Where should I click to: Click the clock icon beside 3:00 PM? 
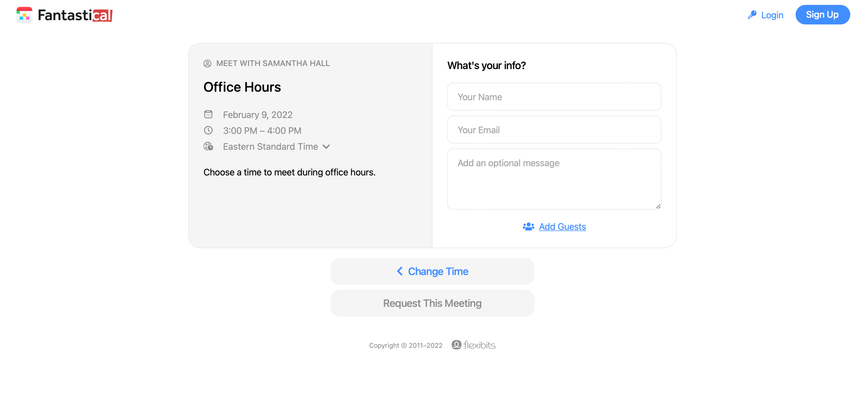[x=208, y=130]
